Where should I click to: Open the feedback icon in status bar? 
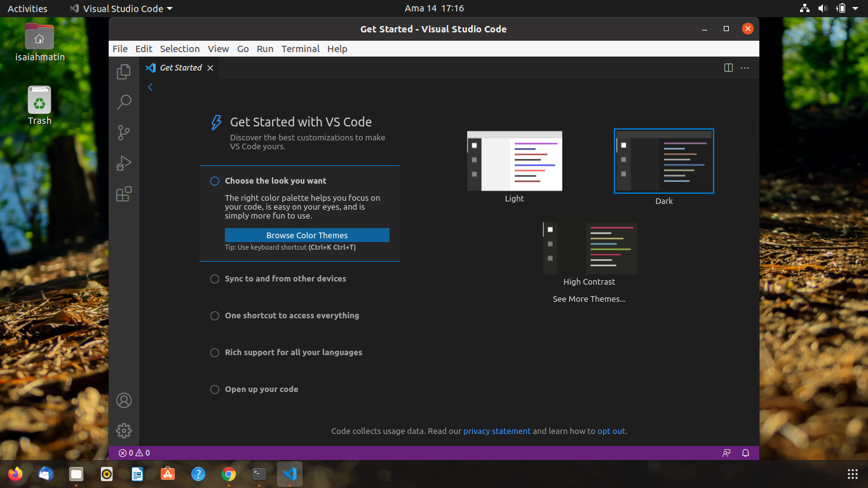pos(726,453)
